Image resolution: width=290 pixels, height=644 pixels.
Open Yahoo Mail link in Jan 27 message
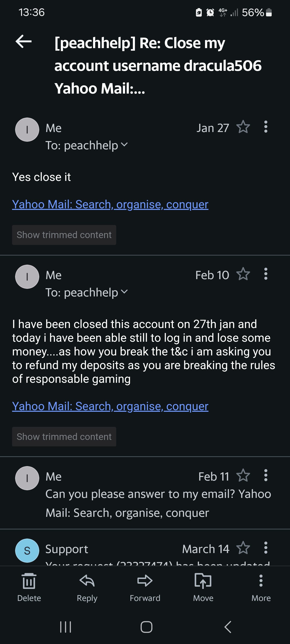click(110, 204)
